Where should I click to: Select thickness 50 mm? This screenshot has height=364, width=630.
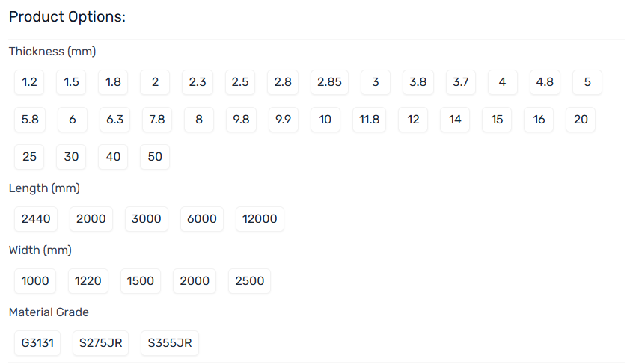pyautogui.click(x=155, y=157)
